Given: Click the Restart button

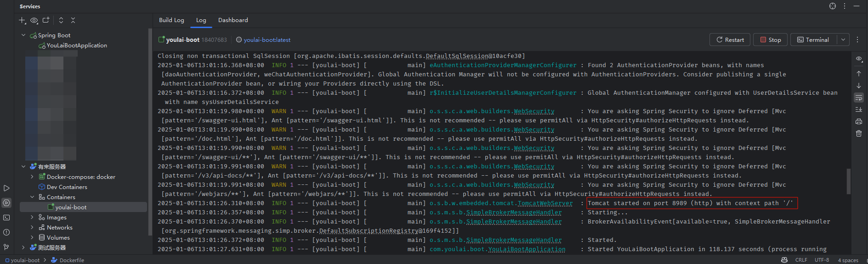Looking at the screenshot, I should (x=730, y=40).
